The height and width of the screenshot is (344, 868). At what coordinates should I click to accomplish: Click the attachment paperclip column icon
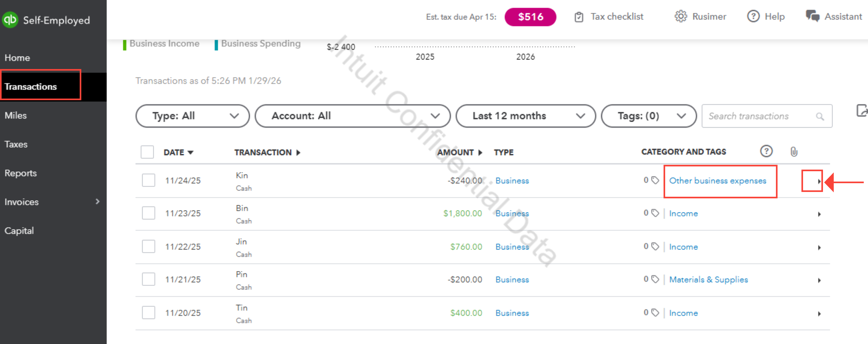793,152
